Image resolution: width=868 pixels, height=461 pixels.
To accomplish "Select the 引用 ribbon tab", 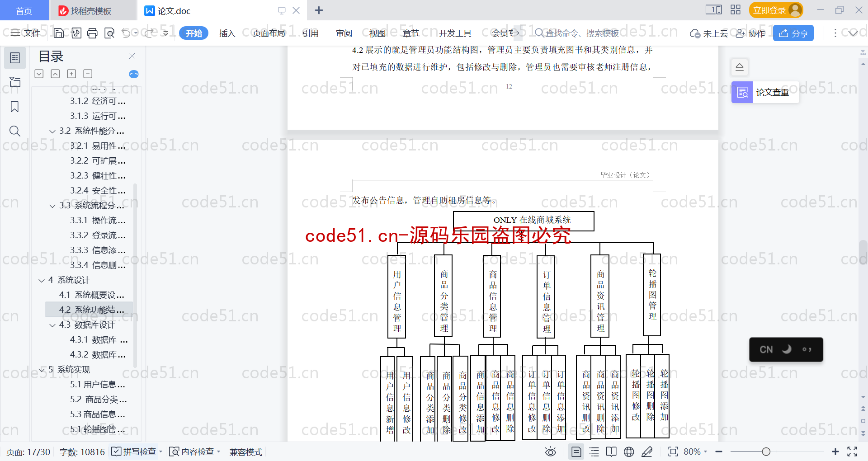I will coord(311,33).
